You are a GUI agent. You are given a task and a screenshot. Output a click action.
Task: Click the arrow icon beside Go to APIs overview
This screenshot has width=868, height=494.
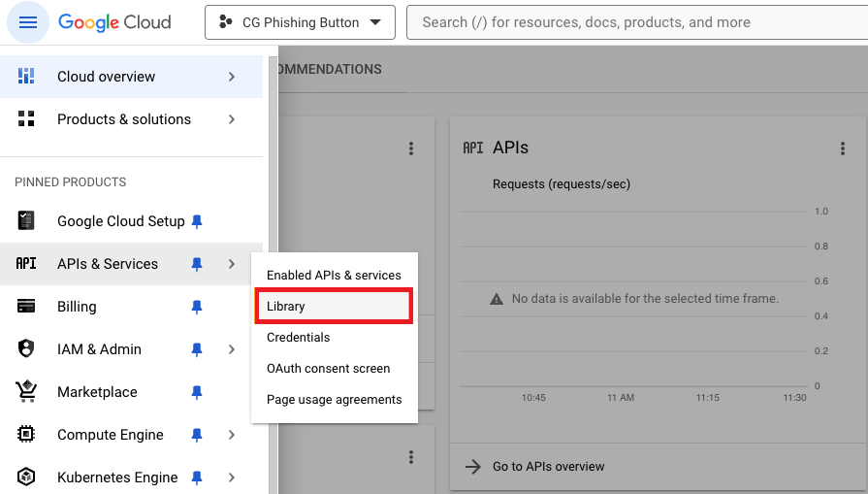click(472, 466)
